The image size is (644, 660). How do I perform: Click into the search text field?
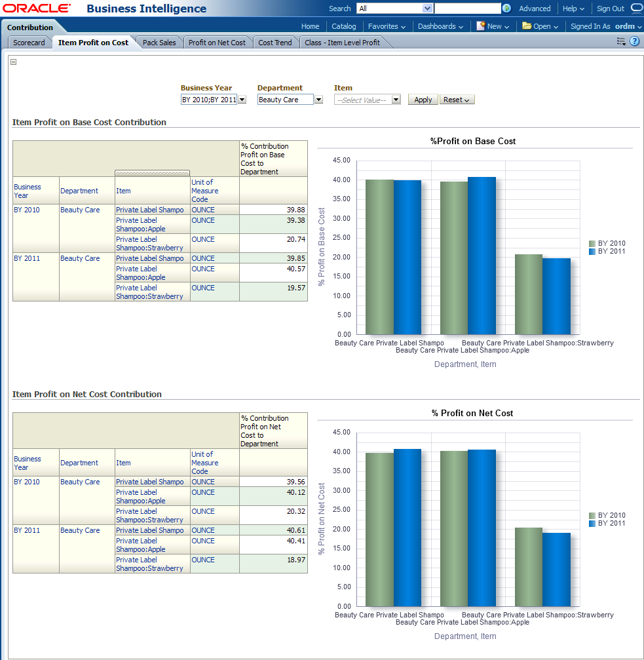[468, 9]
